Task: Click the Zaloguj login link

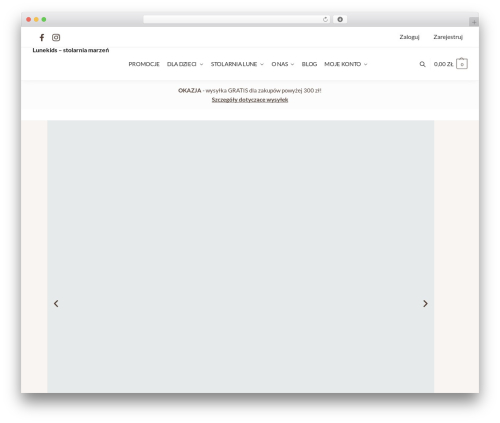Action: click(409, 37)
